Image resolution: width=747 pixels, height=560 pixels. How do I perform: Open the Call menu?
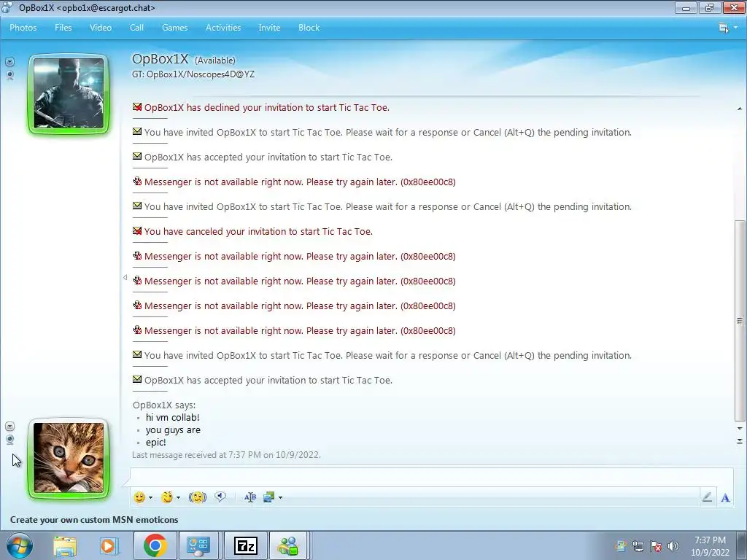tap(136, 28)
